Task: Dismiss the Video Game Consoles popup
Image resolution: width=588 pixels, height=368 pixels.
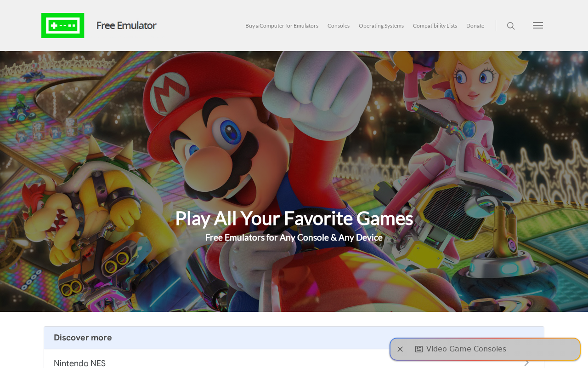Action: click(400, 349)
